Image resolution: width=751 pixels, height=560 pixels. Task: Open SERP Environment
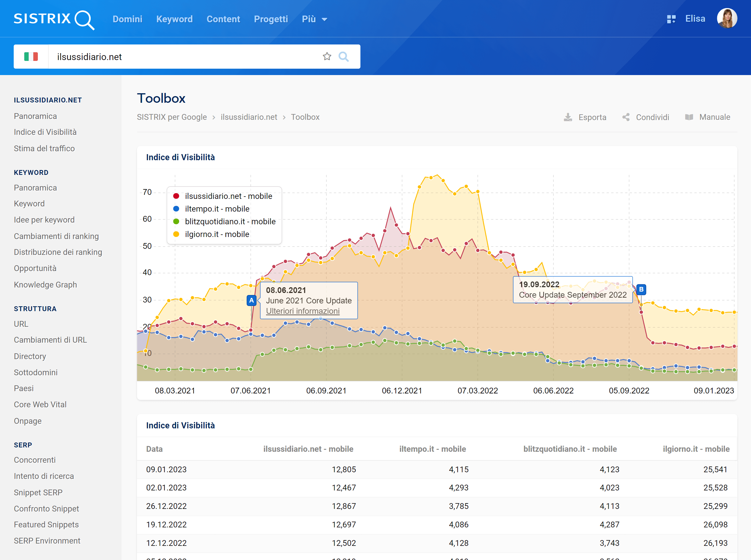[x=47, y=541]
